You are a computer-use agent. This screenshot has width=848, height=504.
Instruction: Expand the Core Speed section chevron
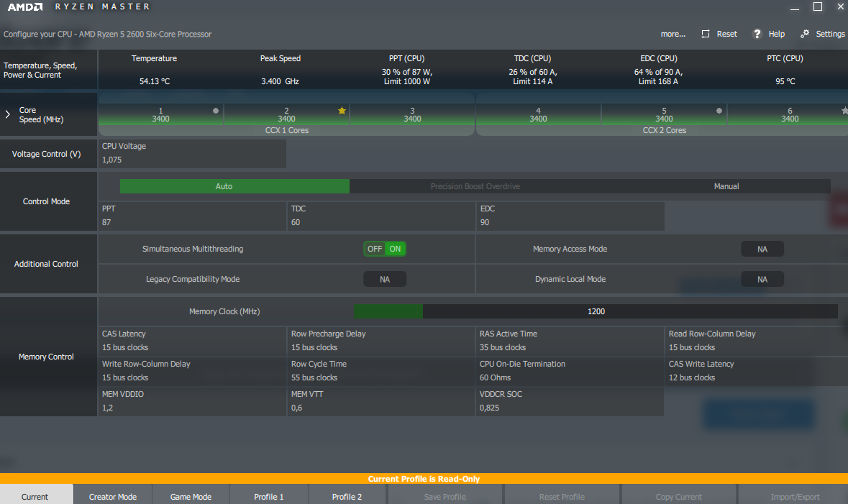(x=8, y=114)
